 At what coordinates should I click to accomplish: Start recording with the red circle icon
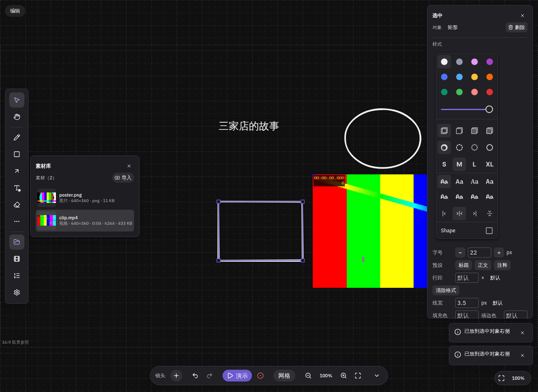pos(261,376)
